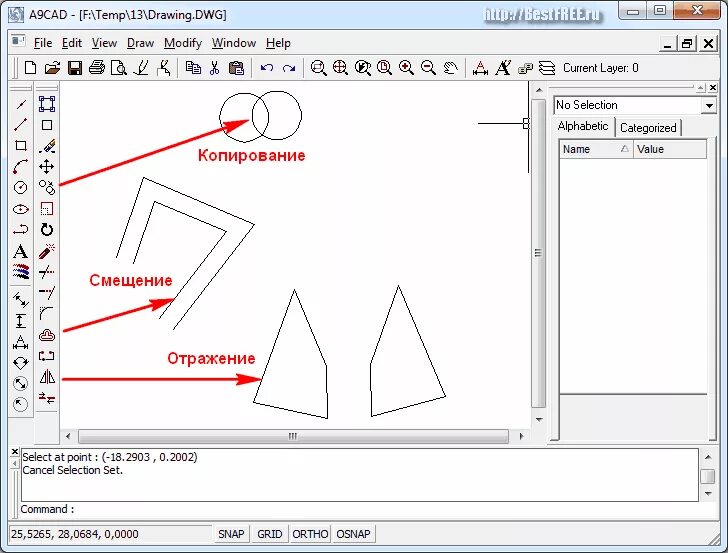
Task: Open the Draw menu
Action: [x=140, y=43]
